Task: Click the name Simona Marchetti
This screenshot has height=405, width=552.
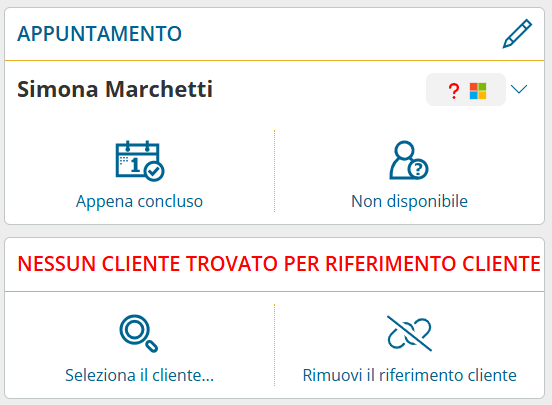Action: tap(115, 89)
